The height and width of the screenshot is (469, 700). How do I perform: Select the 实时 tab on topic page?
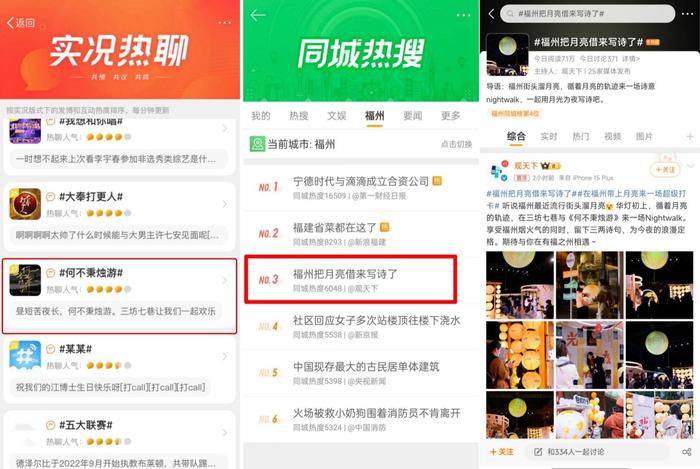549,137
